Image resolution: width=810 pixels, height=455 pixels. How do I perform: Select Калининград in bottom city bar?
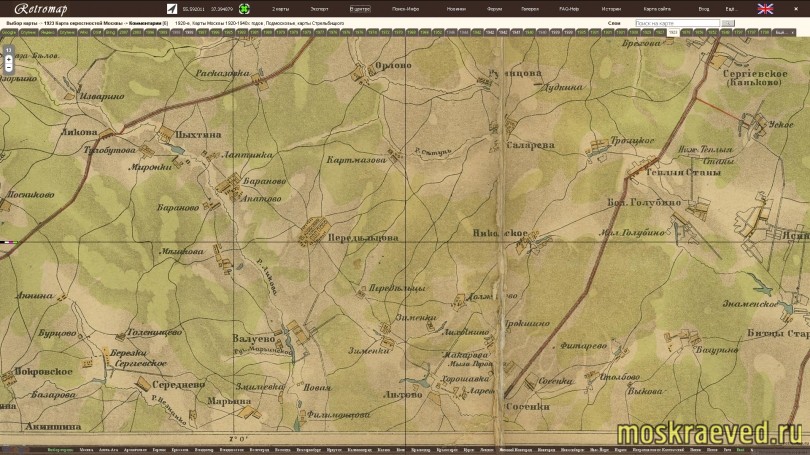click(x=360, y=450)
